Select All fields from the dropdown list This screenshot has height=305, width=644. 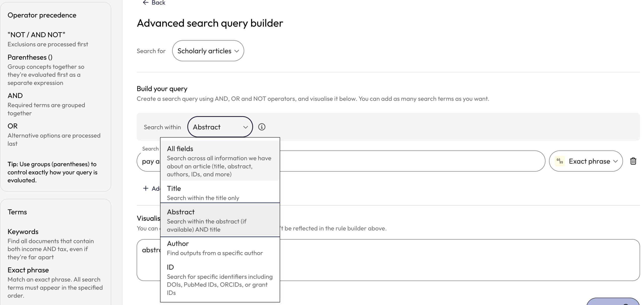(x=220, y=160)
